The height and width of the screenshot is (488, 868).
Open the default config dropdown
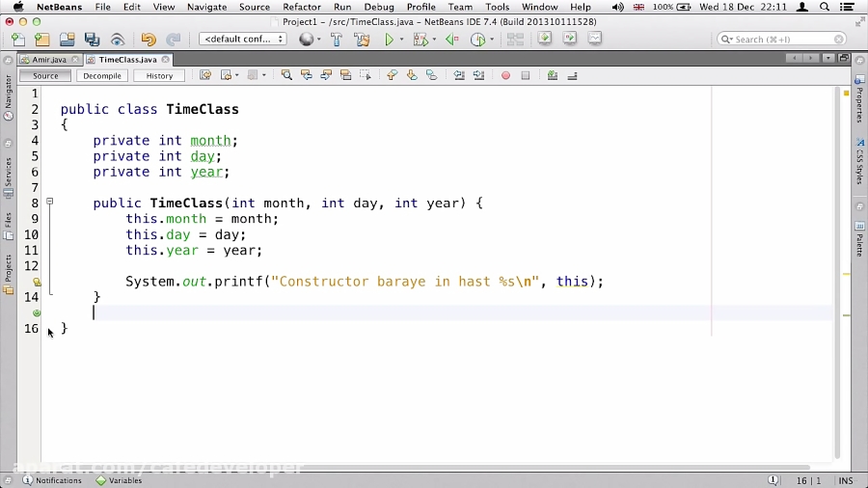pos(242,40)
